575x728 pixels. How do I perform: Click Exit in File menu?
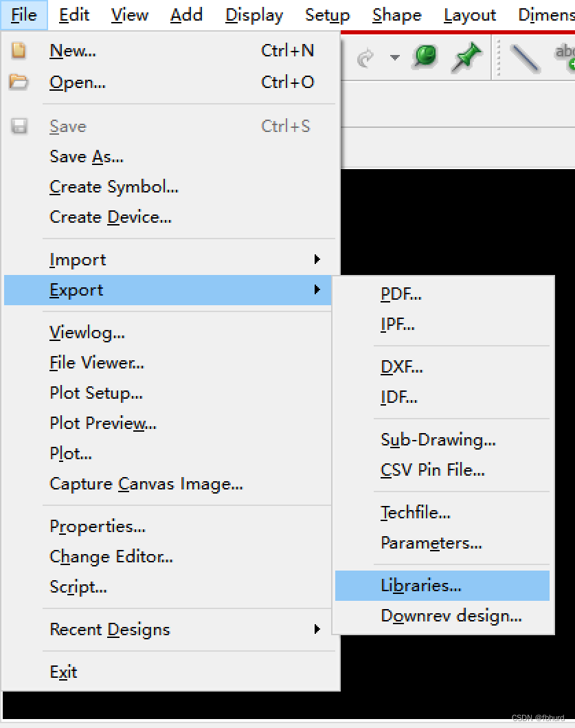point(63,672)
